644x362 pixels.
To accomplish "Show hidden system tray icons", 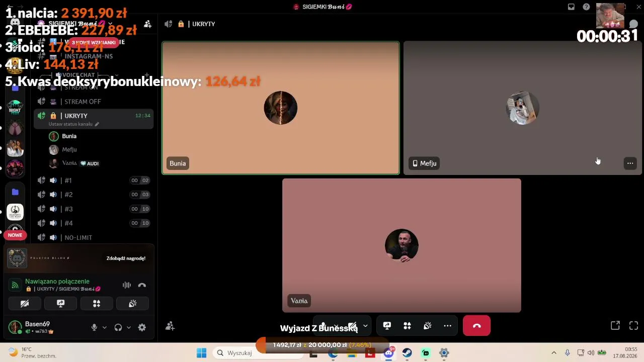I will tap(554, 353).
